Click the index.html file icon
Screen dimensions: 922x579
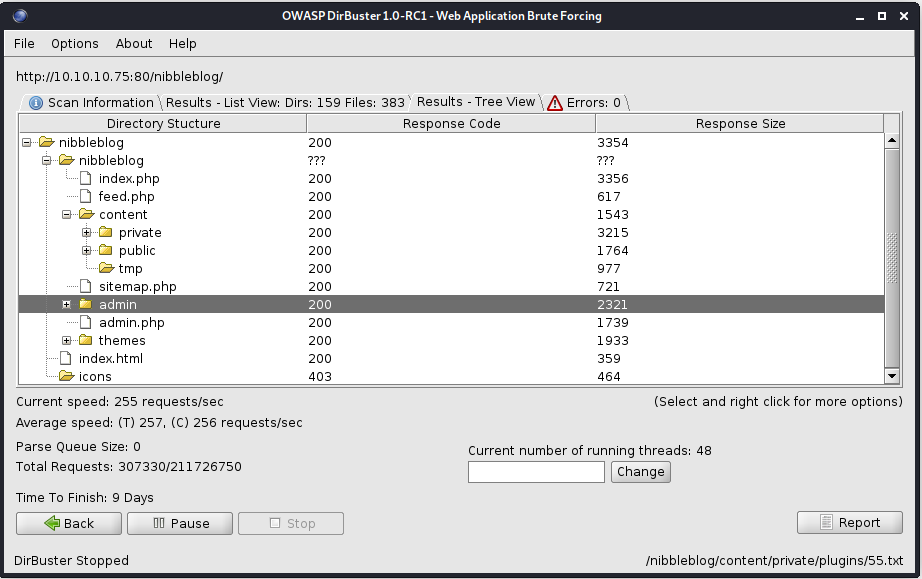[x=66, y=359]
